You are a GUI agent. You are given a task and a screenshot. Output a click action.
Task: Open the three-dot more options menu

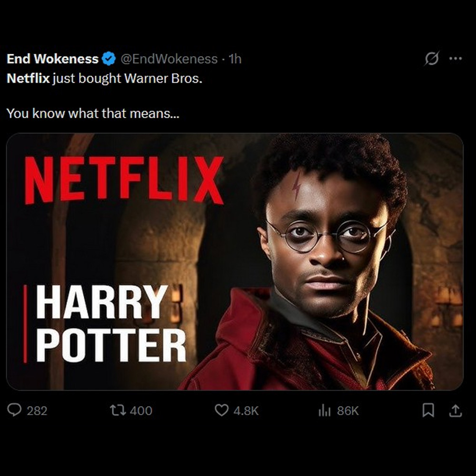click(456, 59)
